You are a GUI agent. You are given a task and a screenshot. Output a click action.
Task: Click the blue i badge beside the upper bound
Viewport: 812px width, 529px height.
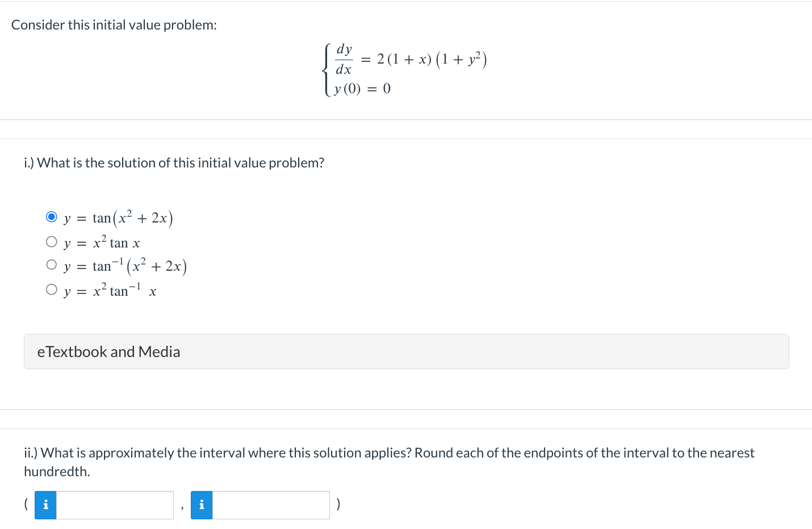click(x=201, y=505)
